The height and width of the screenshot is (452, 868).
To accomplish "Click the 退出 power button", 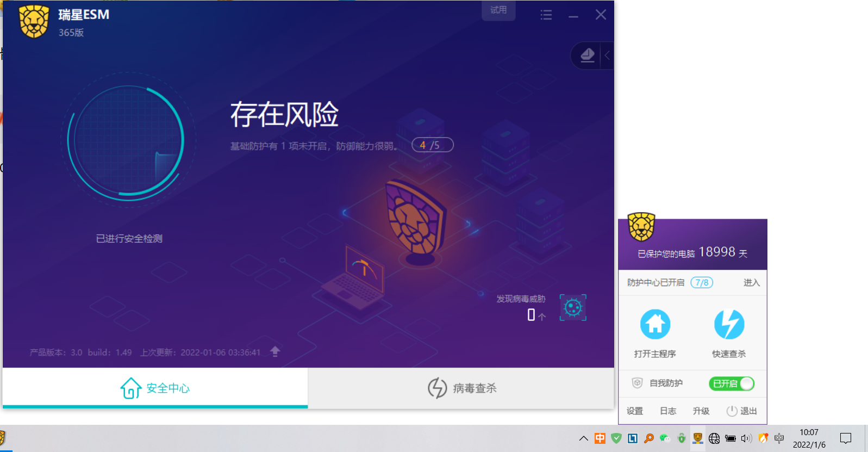I will [742, 411].
